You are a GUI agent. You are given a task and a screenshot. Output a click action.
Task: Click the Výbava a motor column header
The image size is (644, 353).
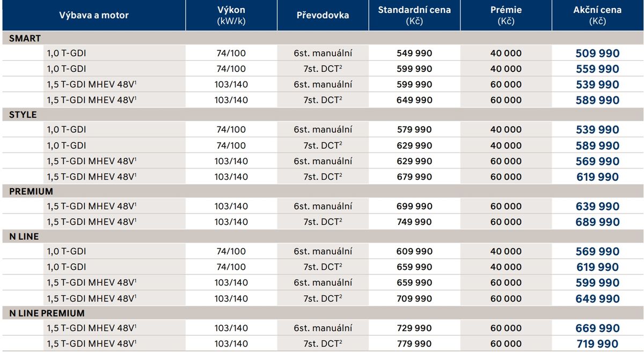pos(94,16)
